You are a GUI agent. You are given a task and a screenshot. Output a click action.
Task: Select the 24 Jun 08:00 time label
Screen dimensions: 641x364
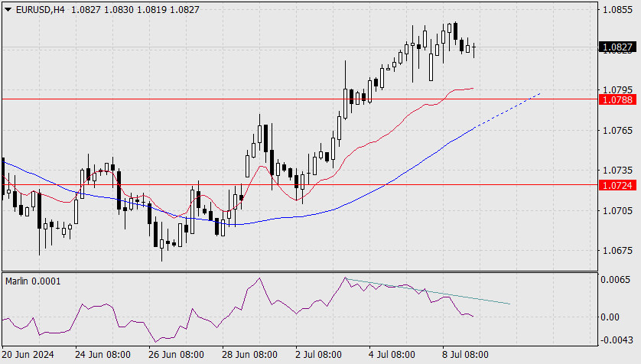pos(102,354)
